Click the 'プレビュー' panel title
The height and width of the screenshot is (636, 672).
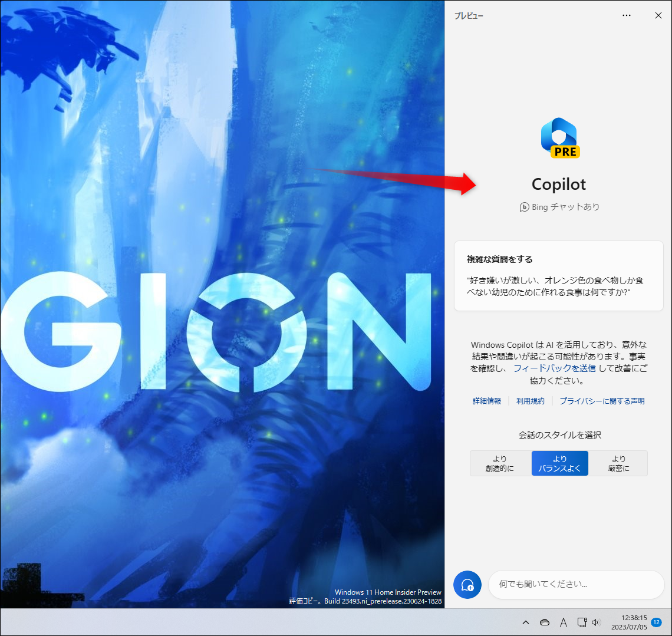[469, 16]
